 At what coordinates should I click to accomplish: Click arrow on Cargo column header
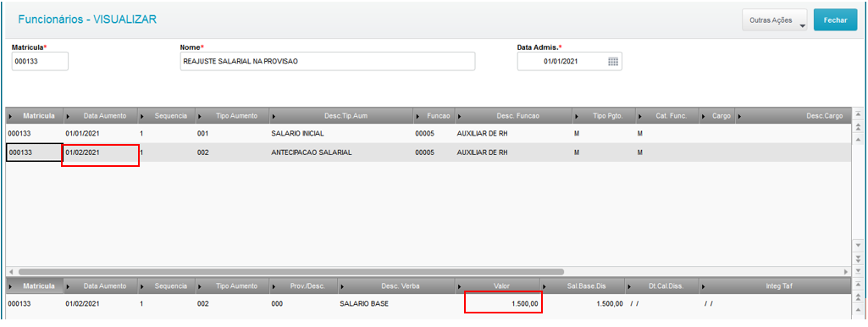(704, 116)
